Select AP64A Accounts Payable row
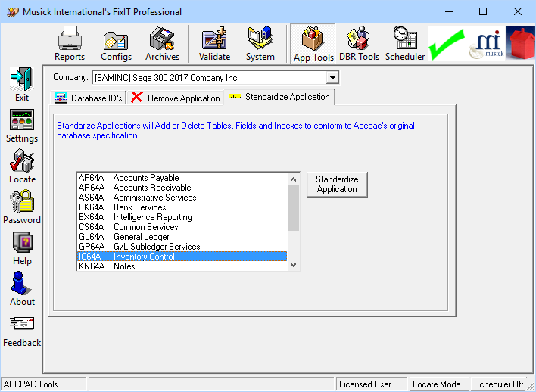 (182, 178)
